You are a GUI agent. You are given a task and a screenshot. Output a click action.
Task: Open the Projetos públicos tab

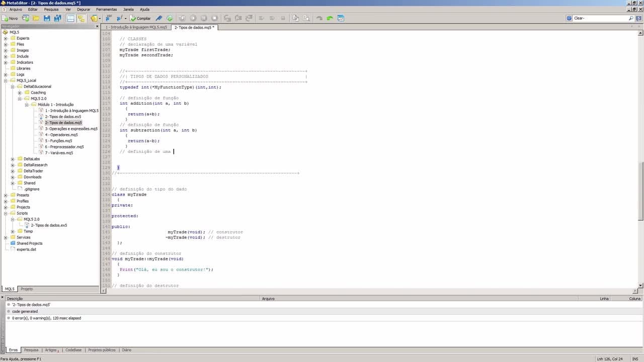[102, 350]
